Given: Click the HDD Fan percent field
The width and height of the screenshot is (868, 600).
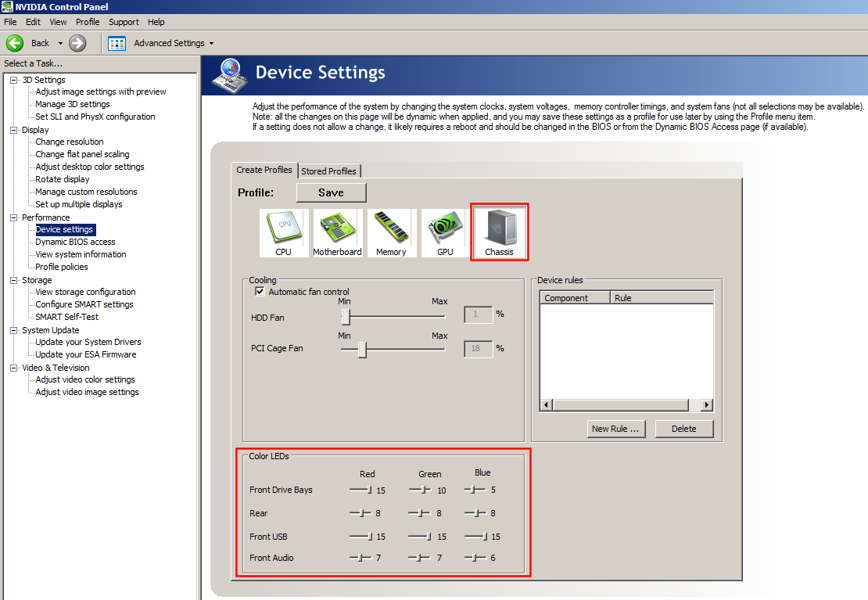Looking at the screenshot, I should [479, 314].
